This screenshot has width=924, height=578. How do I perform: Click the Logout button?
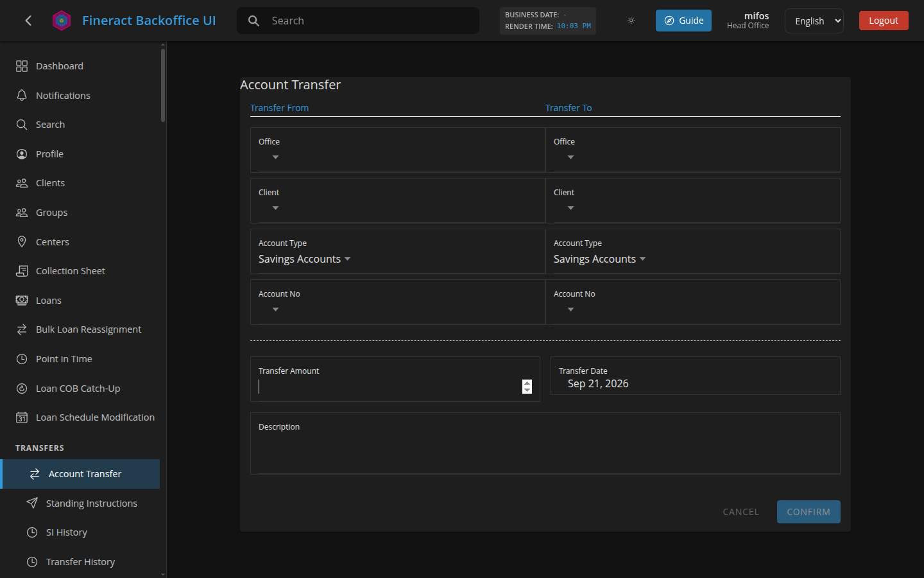point(884,21)
